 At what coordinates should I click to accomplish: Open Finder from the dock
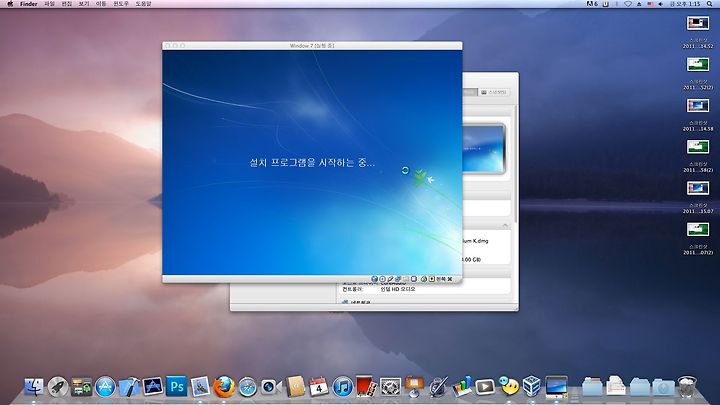click(x=34, y=387)
